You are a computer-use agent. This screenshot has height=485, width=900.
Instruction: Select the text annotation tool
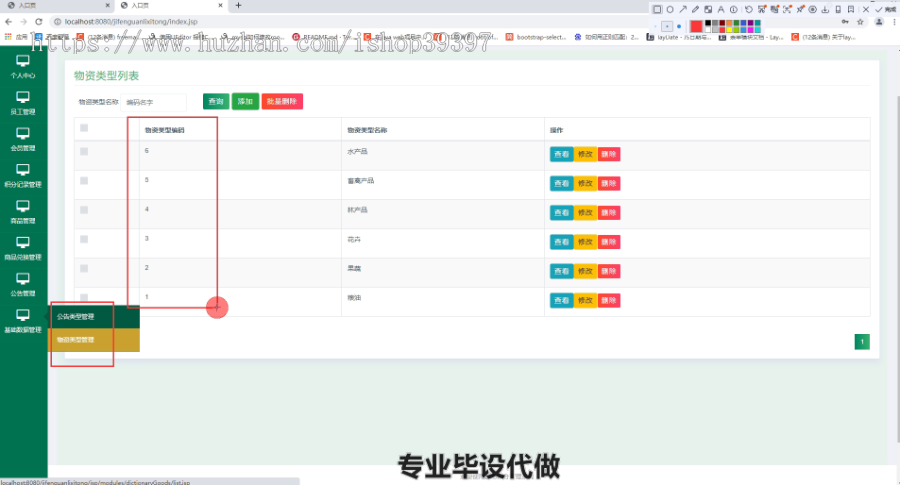[721, 9]
